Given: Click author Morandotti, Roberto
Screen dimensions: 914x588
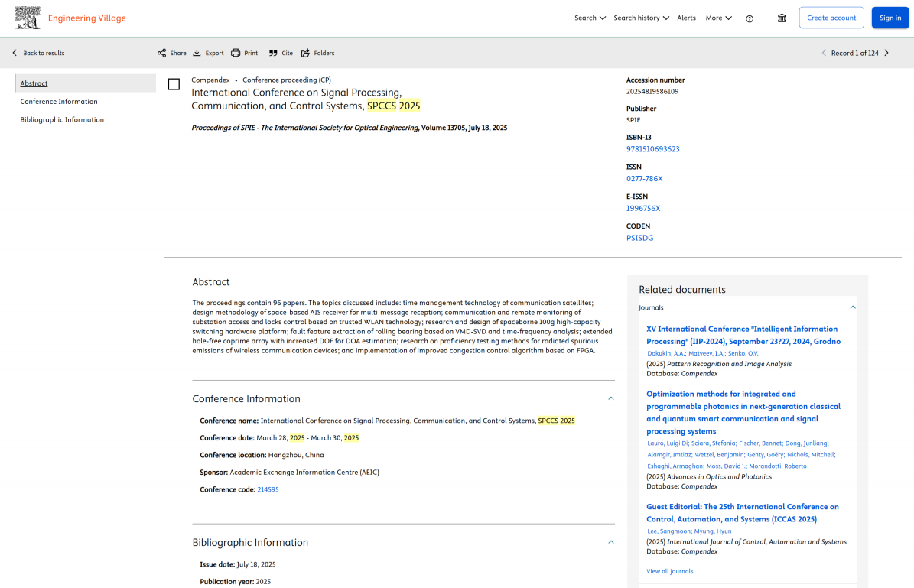Looking at the screenshot, I should (778, 466).
